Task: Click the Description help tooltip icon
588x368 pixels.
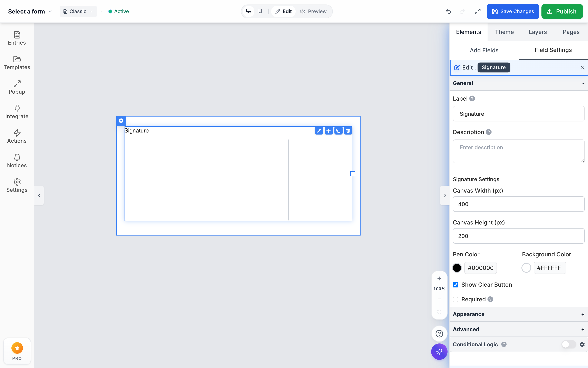Action: point(489,132)
